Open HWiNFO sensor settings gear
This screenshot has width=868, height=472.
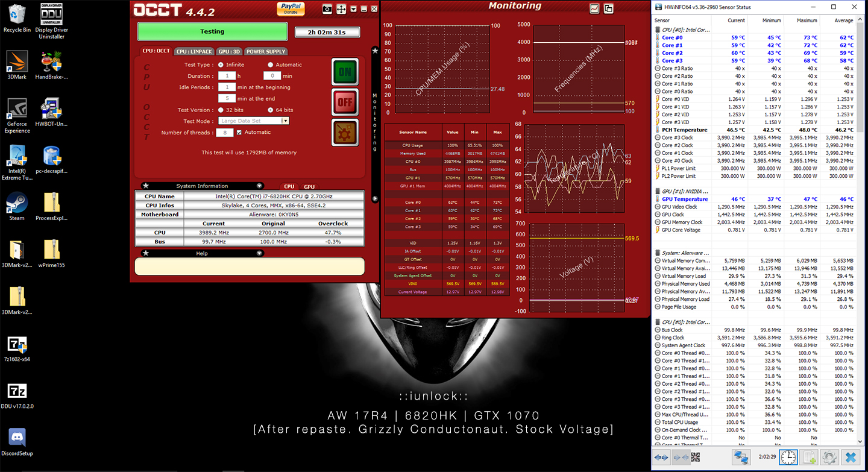pos(830,458)
